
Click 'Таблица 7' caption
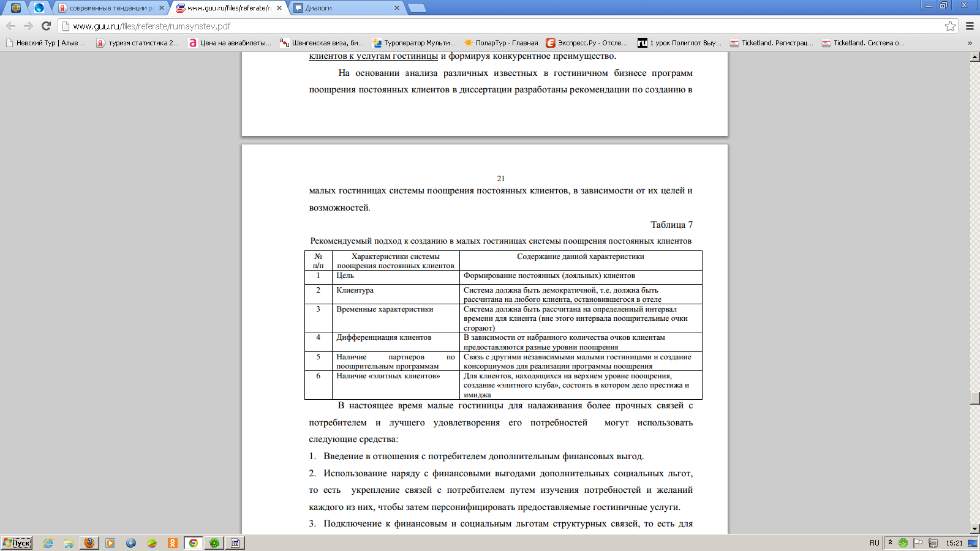click(671, 225)
